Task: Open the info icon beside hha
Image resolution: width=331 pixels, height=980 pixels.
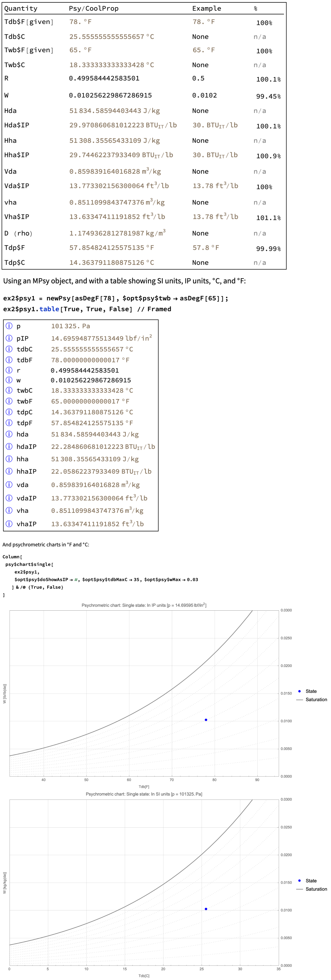Action: pyautogui.click(x=9, y=459)
